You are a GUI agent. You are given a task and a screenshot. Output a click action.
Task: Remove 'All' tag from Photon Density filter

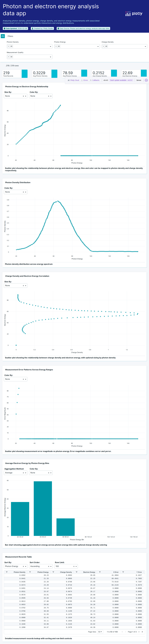[9, 46]
